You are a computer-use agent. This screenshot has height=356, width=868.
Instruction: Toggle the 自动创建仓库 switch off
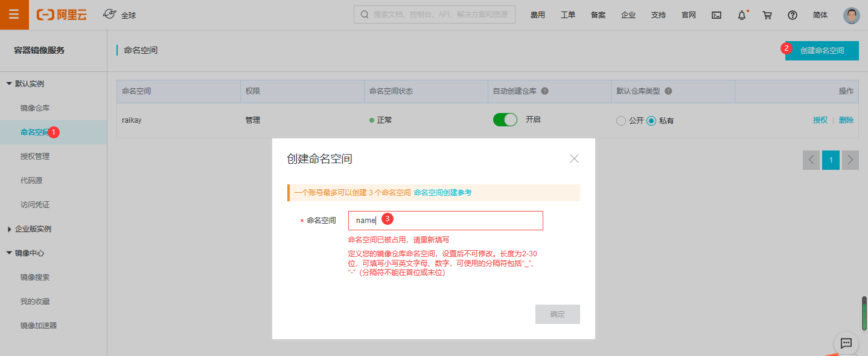[505, 120]
